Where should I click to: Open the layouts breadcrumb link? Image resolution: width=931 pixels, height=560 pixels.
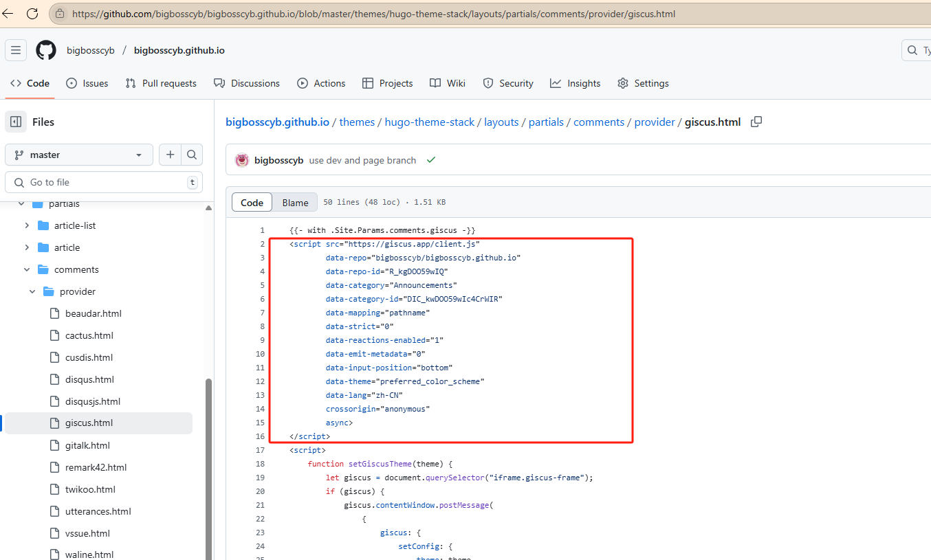501,122
